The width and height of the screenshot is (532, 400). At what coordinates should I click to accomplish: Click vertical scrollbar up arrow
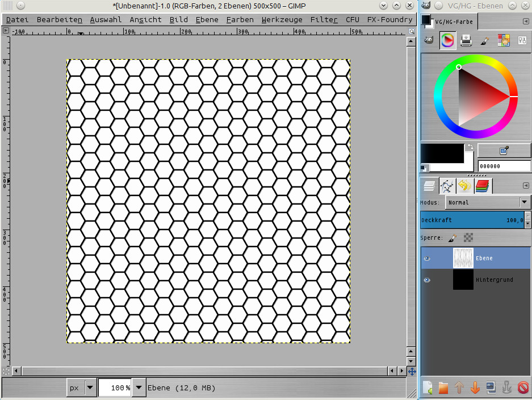click(x=411, y=41)
